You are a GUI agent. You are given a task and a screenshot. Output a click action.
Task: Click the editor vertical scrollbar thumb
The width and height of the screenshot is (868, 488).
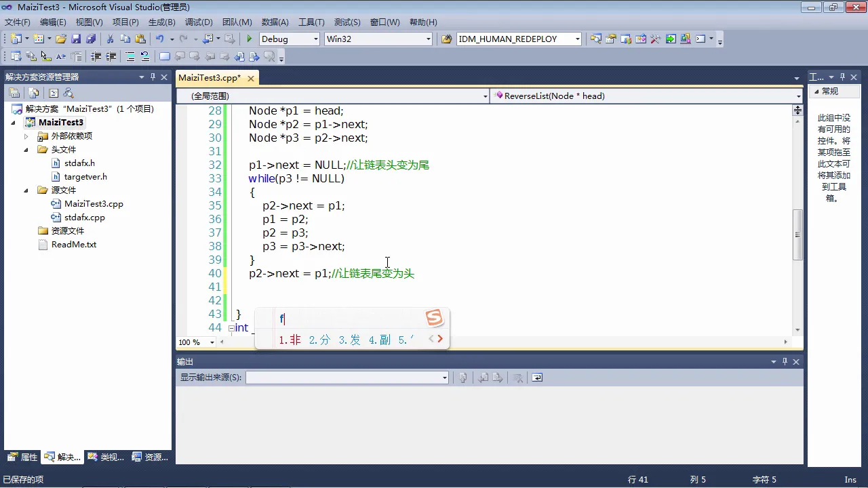pos(798,235)
